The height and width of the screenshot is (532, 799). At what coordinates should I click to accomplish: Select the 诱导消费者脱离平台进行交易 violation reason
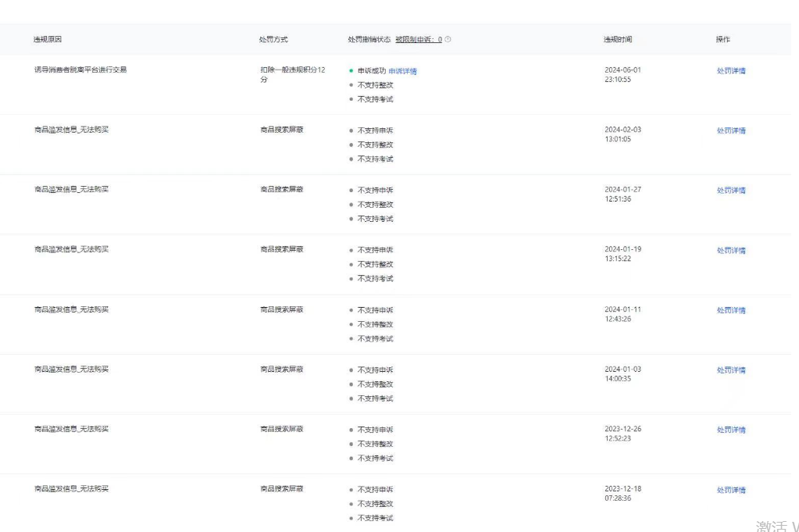80,70
